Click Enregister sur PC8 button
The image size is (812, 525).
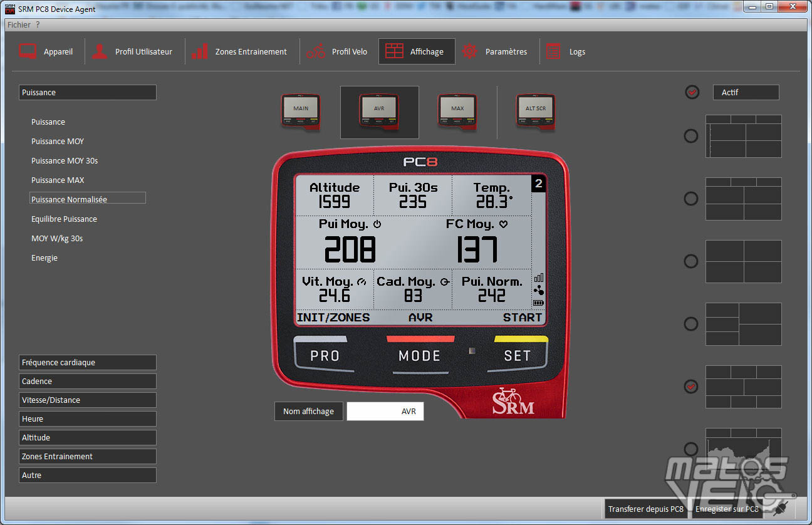pyautogui.click(x=727, y=509)
